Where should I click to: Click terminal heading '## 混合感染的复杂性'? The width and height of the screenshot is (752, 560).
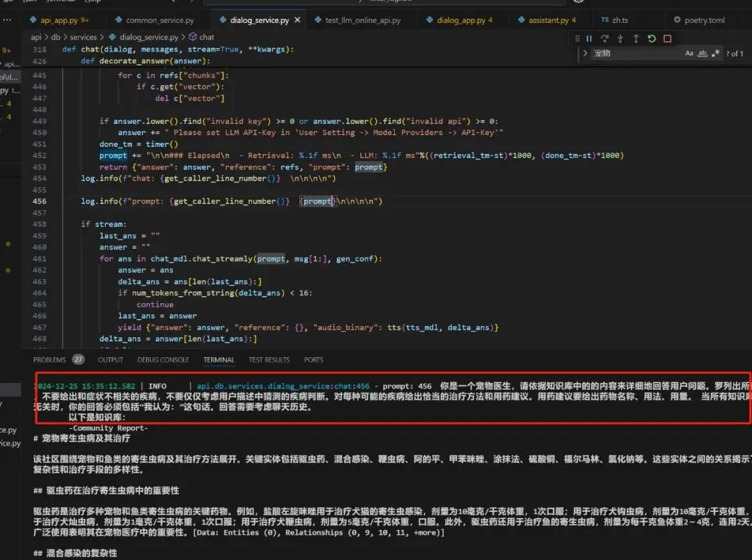tap(75, 553)
